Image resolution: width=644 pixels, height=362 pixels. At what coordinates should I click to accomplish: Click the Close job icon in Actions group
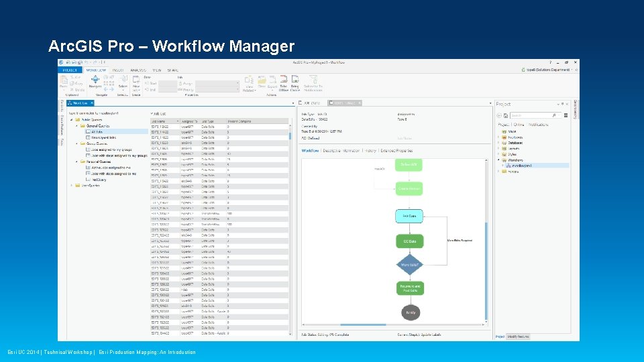(262, 79)
